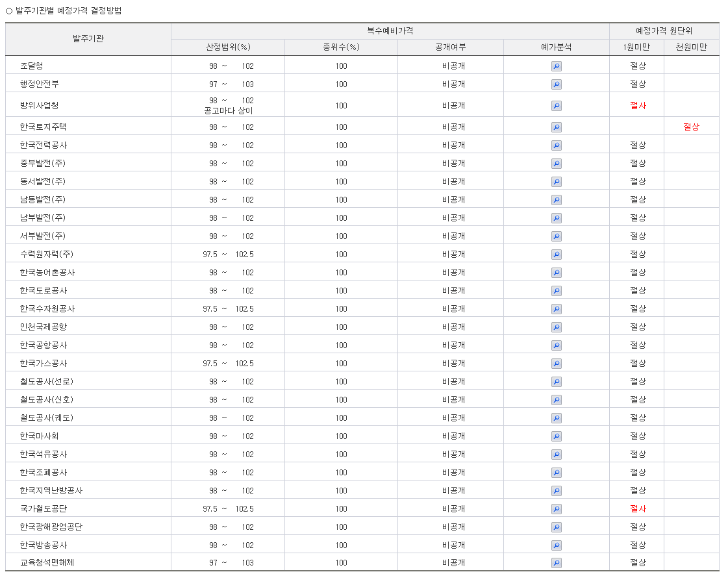Open 예가분석 magnifier icon for 조달청
Viewport: 728px width, 574px height.
(556, 66)
